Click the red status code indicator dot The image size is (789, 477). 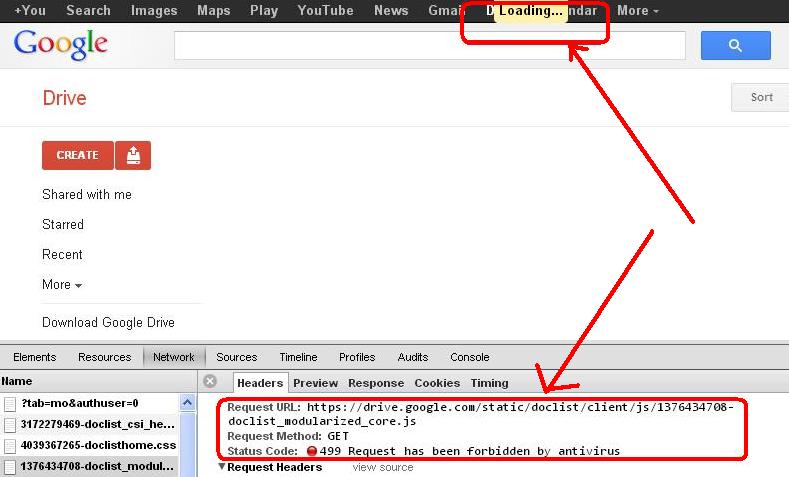tap(311, 451)
